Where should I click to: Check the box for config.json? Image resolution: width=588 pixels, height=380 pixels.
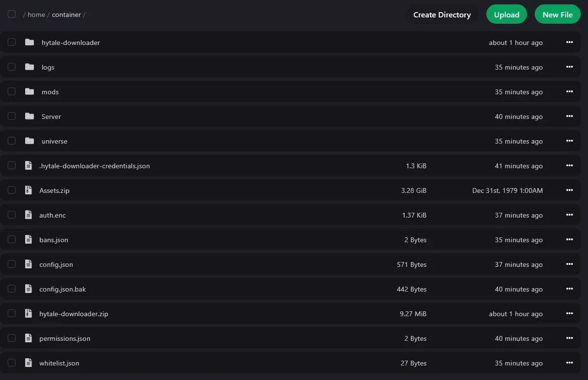click(x=12, y=264)
